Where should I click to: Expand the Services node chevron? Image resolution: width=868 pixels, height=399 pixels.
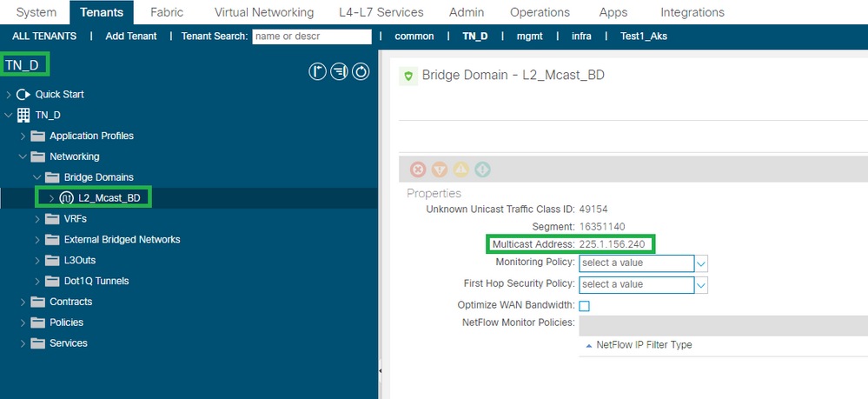point(23,343)
